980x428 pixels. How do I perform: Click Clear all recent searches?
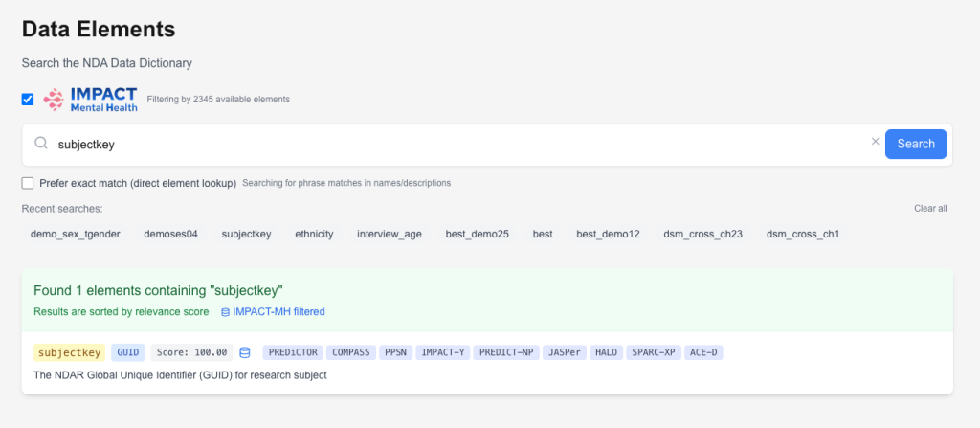coord(929,208)
